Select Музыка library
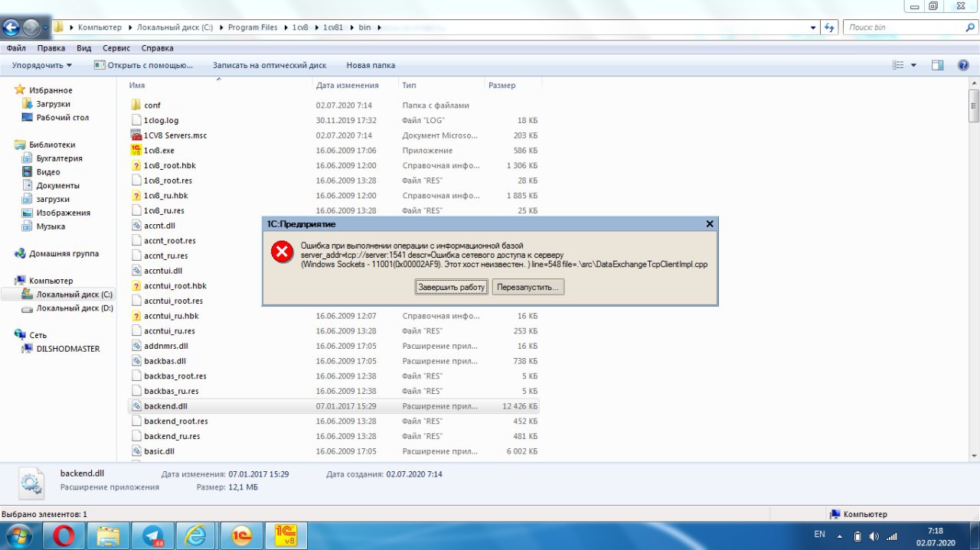 (51, 226)
